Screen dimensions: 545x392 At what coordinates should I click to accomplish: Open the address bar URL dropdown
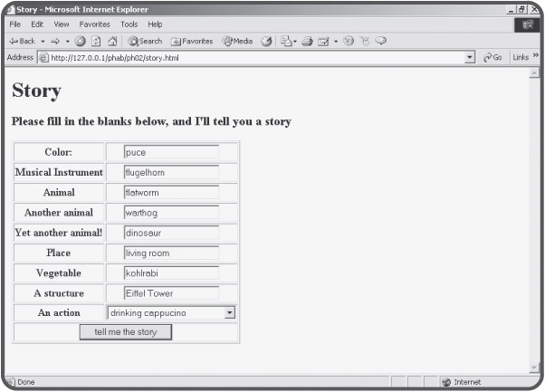click(470, 57)
